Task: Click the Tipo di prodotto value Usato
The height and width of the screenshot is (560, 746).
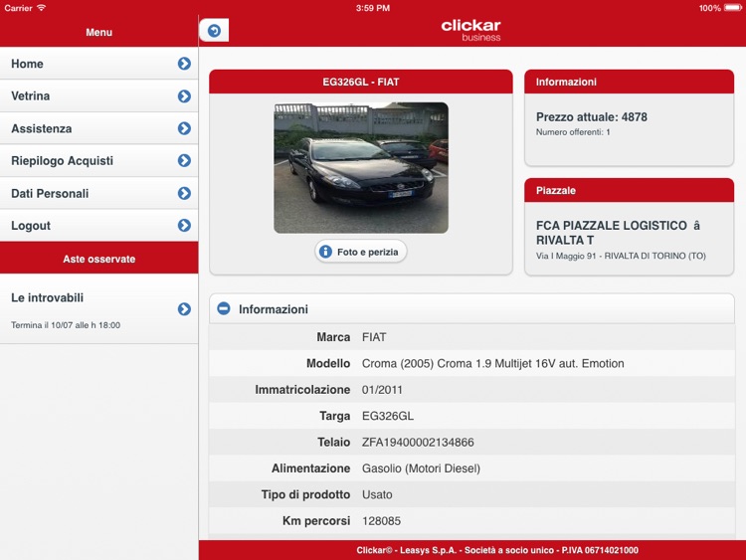Action: point(377,494)
